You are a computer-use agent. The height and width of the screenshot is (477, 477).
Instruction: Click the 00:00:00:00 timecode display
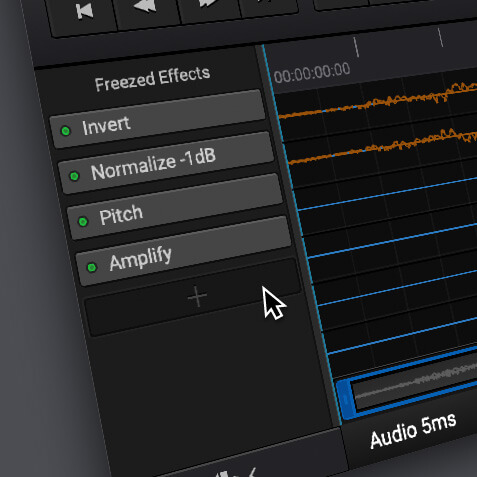(312, 73)
